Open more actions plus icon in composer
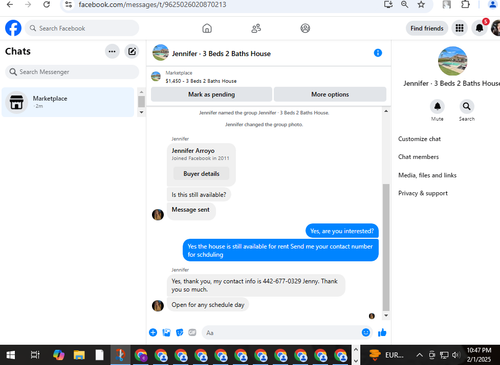This screenshot has height=365, width=500. point(153,332)
